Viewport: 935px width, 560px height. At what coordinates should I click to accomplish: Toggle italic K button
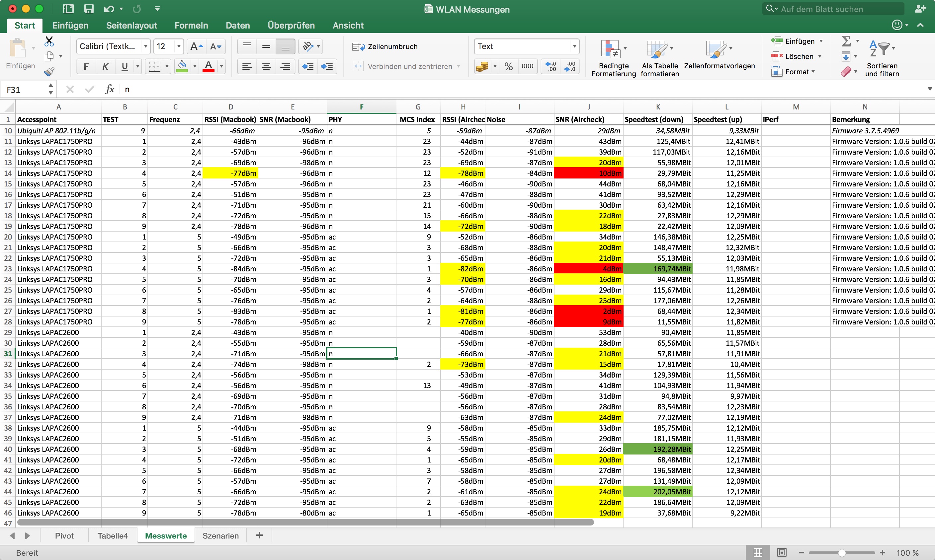click(105, 66)
